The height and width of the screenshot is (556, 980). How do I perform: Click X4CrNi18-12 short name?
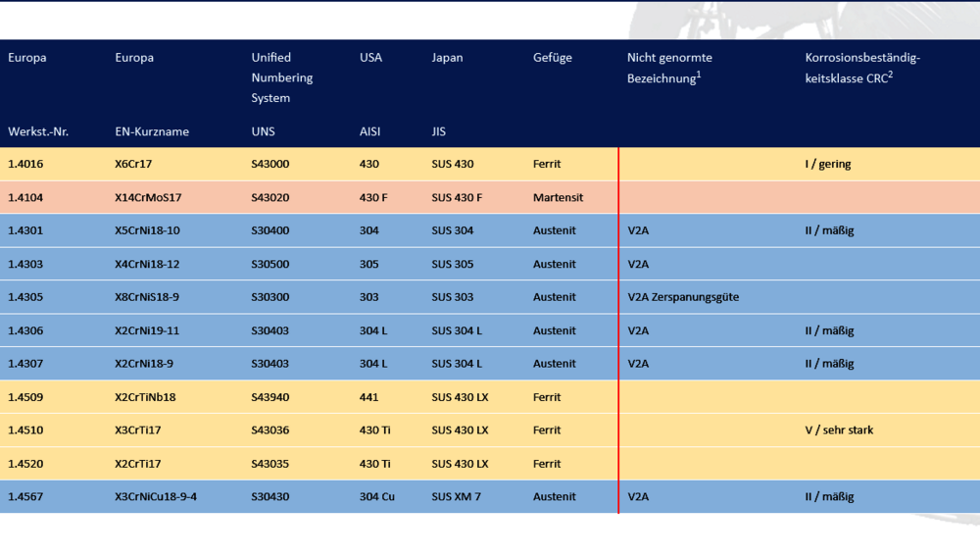click(147, 264)
